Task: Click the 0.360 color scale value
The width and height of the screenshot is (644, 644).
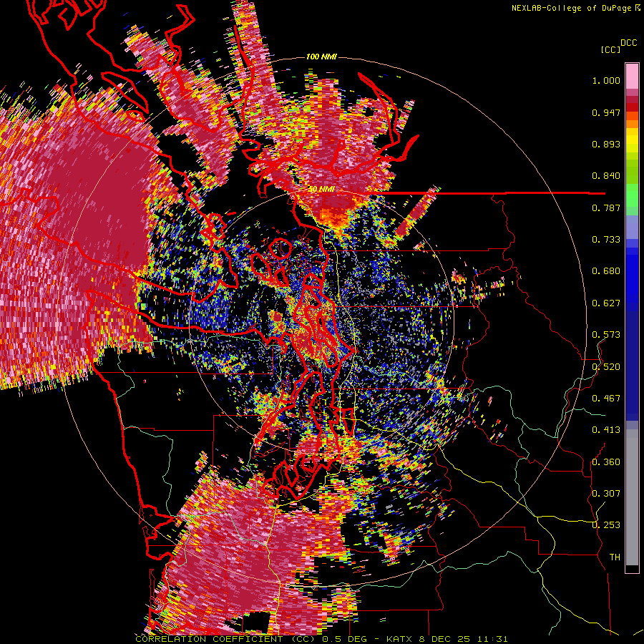Action: [606, 462]
